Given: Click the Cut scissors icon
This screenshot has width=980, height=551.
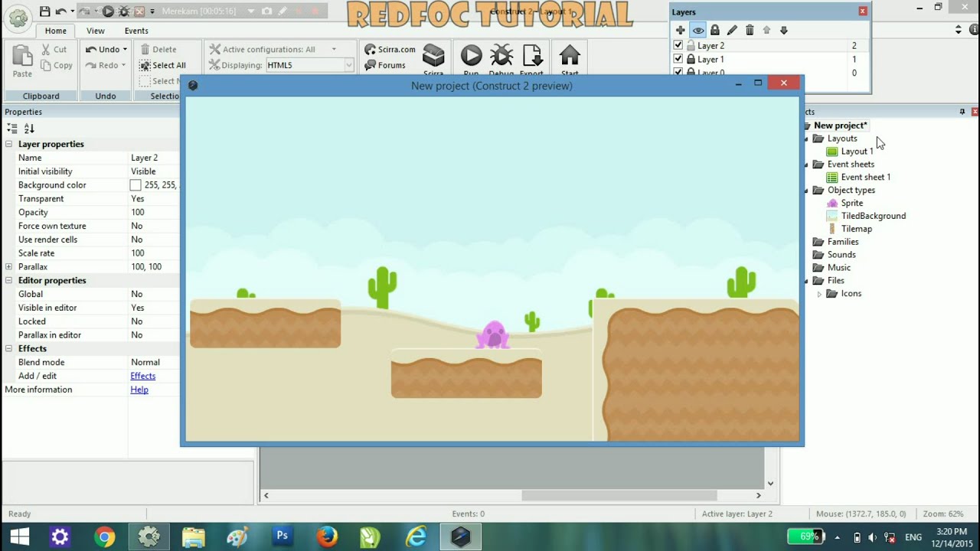Looking at the screenshot, I should click(x=46, y=49).
